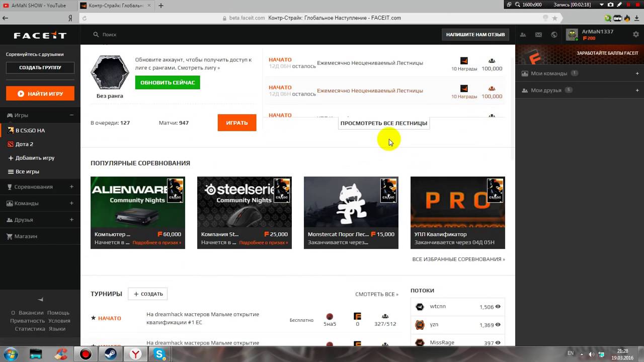Open the FACEIT logo home link
This screenshot has height=362, width=644.
pyautogui.click(x=40, y=36)
